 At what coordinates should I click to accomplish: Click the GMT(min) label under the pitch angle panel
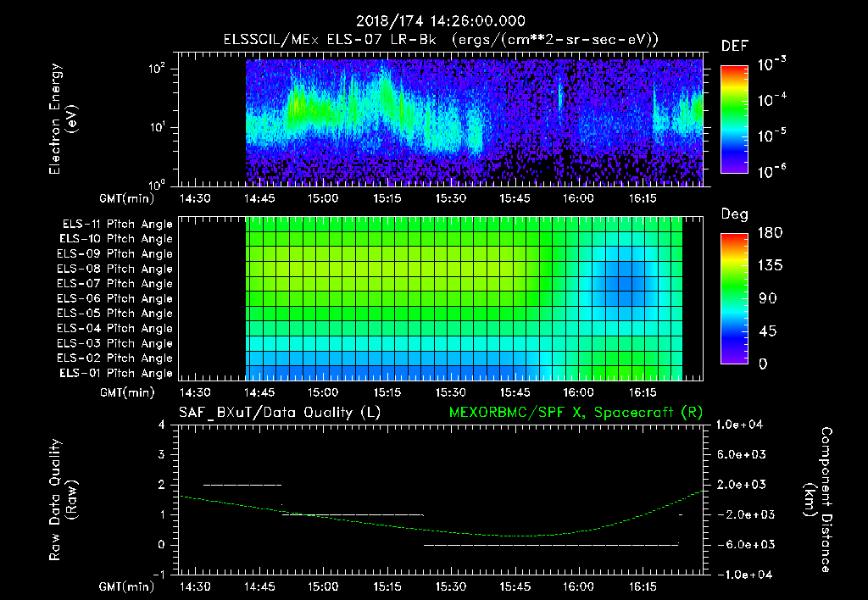coord(127,393)
